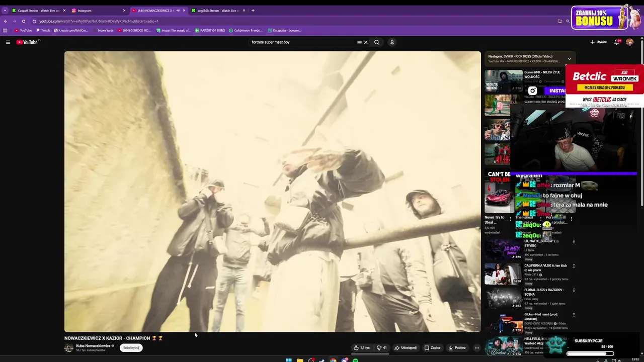
Task: Select the address bar URL
Action: (x=99, y=21)
